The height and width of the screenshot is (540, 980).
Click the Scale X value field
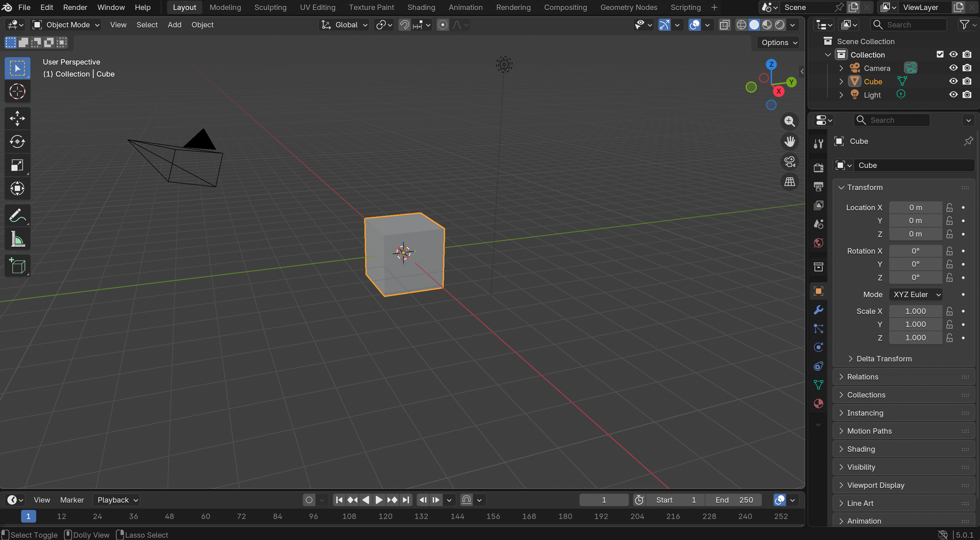click(915, 311)
